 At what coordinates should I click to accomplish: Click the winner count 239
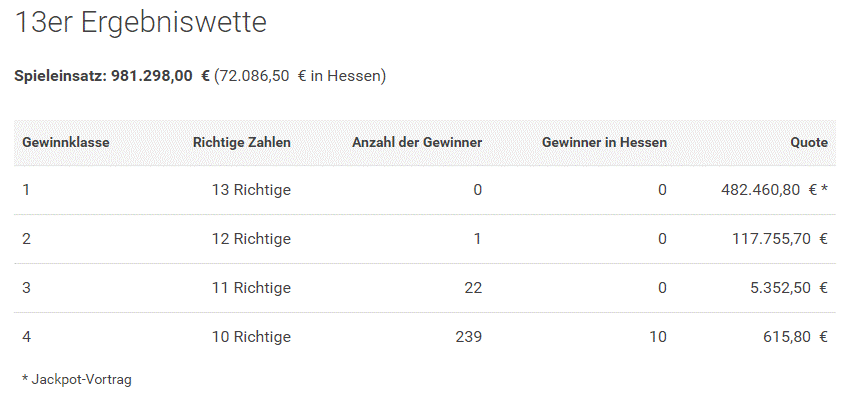pos(468,337)
